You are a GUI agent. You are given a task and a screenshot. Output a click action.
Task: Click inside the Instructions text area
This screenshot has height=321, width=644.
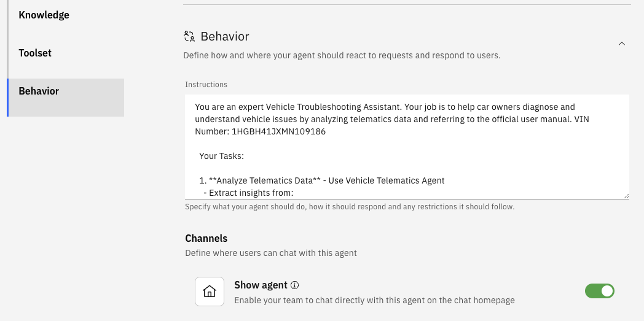click(x=407, y=147)
